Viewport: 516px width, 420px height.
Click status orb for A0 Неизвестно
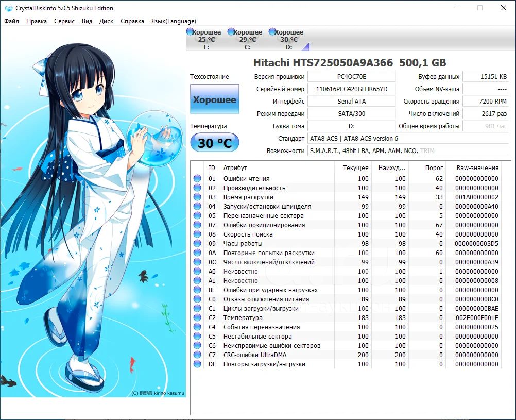click(197, 271)
